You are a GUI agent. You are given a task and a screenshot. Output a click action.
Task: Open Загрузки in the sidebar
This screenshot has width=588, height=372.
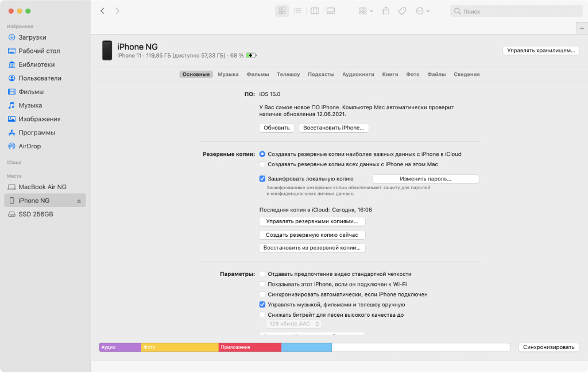(32, 37)
